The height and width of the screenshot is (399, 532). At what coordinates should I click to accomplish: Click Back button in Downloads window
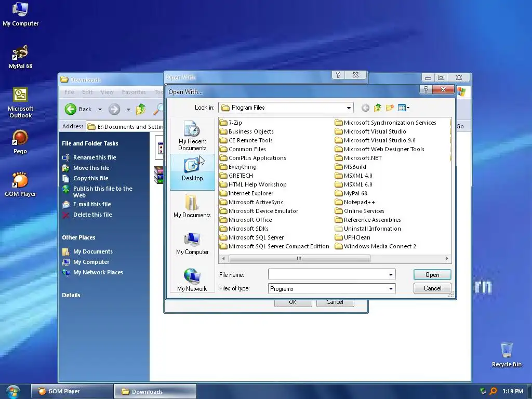[x=78, y=109]
